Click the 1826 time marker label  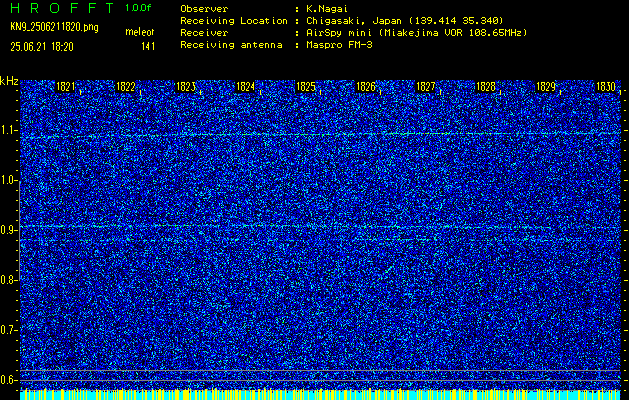pos(366,87)
